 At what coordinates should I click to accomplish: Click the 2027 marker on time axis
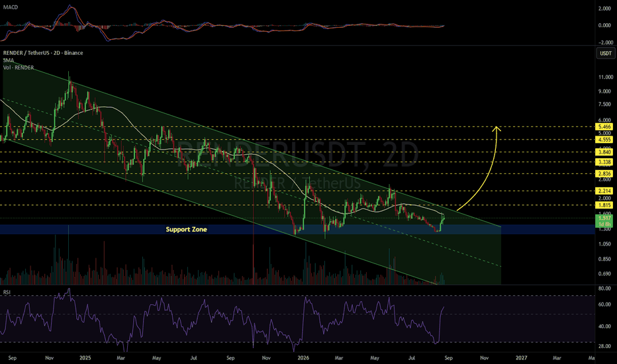click(x=522, y=357)
